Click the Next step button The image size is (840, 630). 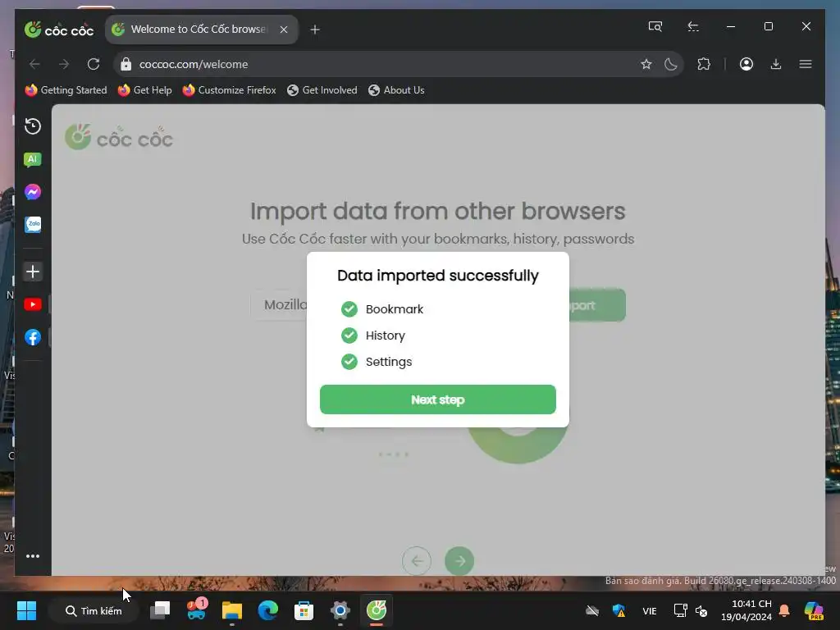pyautogui.click(x=438, y=399)
